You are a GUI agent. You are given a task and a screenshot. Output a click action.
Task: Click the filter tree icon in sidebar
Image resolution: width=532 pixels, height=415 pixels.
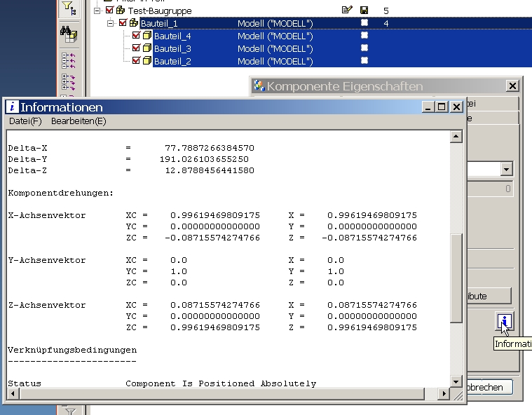pyautogui.click(x=69, y=8)
